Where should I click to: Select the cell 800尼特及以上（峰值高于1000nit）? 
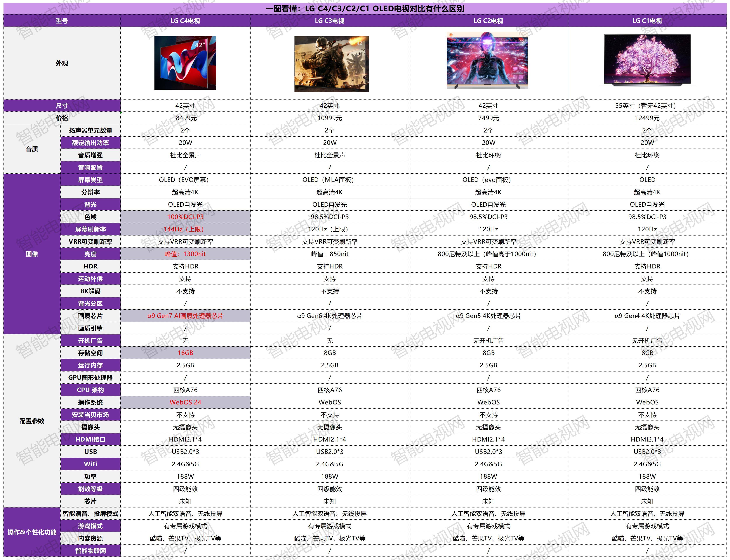[x=489, y=254]
